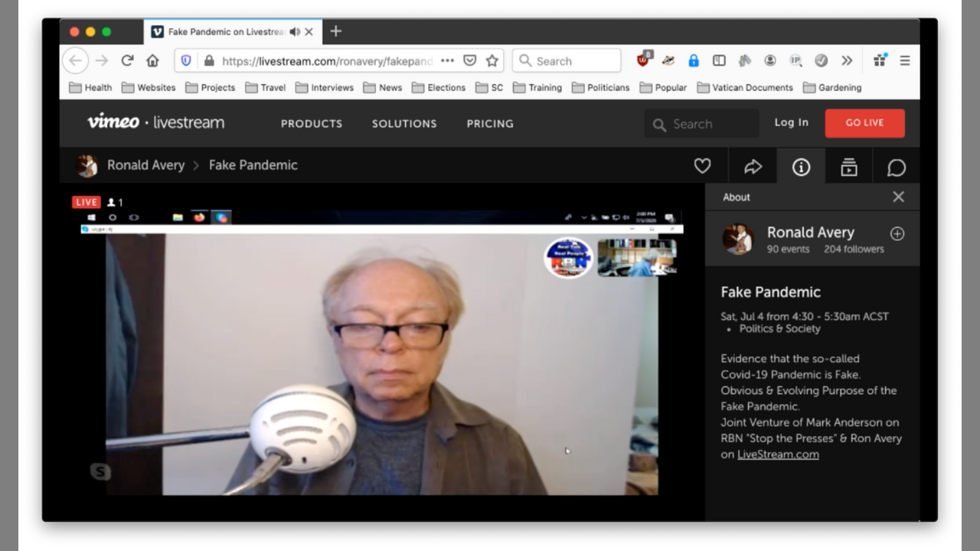Click the Firefox home icon
Image resolution: width=980 pixels, height=551 pixels.
pos(152,60)
